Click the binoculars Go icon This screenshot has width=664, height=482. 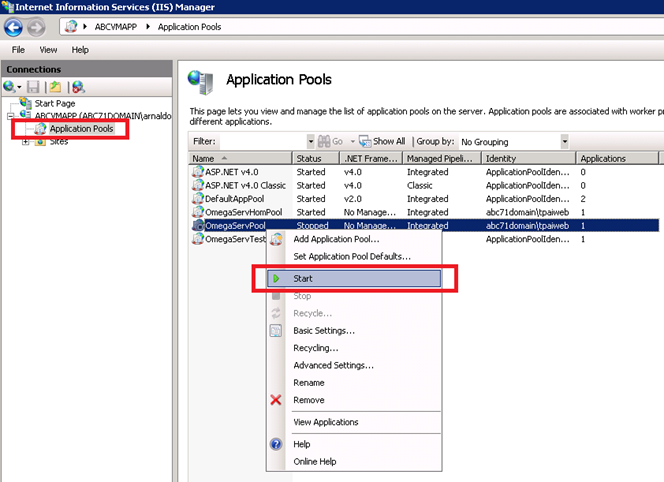324,141
